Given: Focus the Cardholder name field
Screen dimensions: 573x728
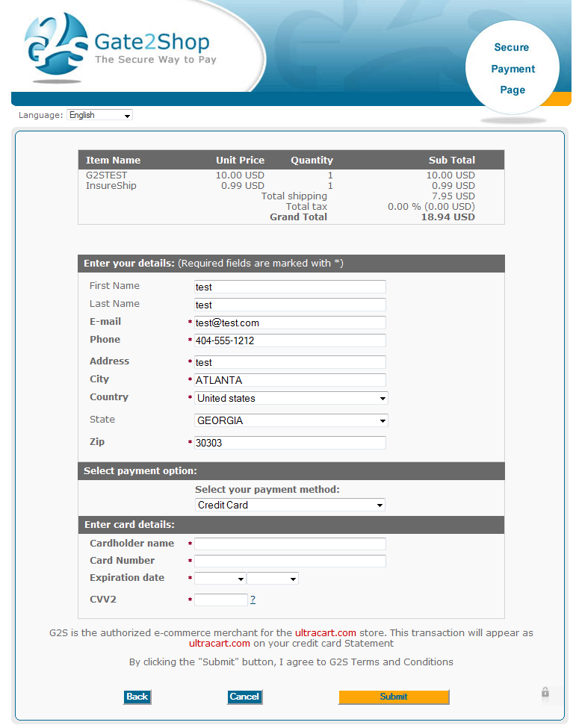Looking at the screenshot, I should pos(290,544).
